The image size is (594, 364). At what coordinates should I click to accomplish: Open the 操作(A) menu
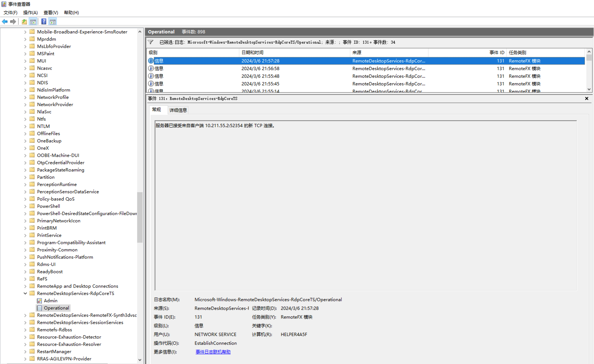coord(30,13)
